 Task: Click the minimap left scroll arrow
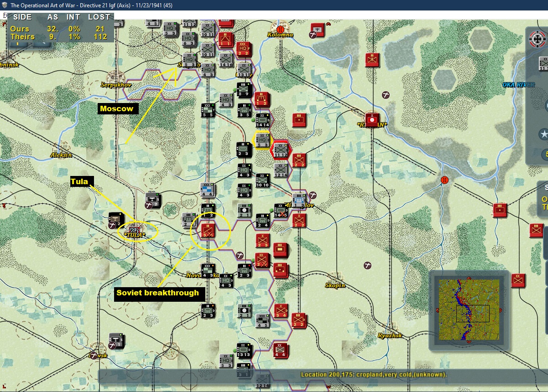(x=437, y=310)
